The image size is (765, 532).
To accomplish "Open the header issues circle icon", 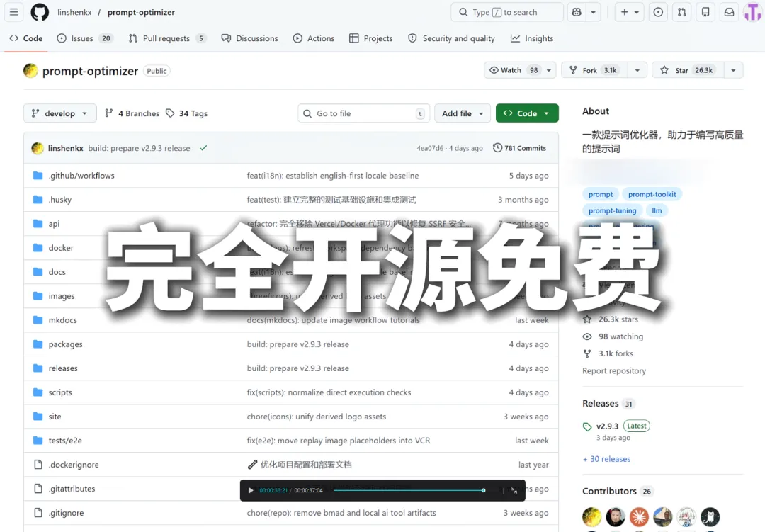I will pos(658,12).
